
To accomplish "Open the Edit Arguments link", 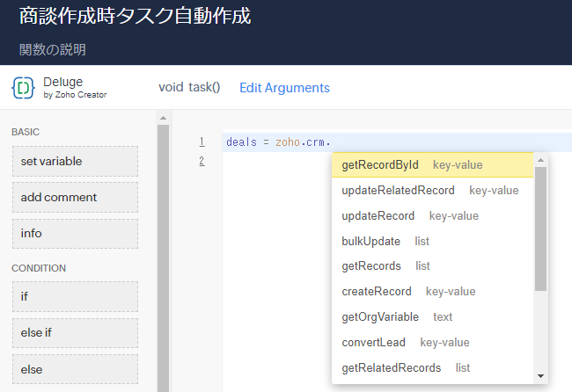I will point(284,88).
